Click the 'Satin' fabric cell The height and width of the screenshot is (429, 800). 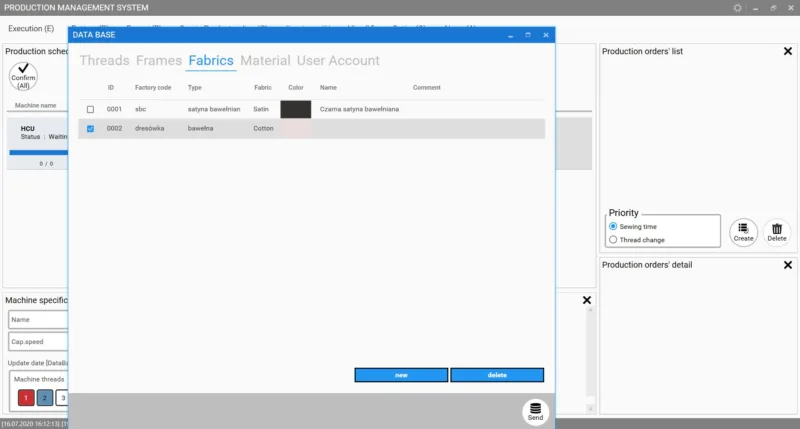click(x=261, y=109)
